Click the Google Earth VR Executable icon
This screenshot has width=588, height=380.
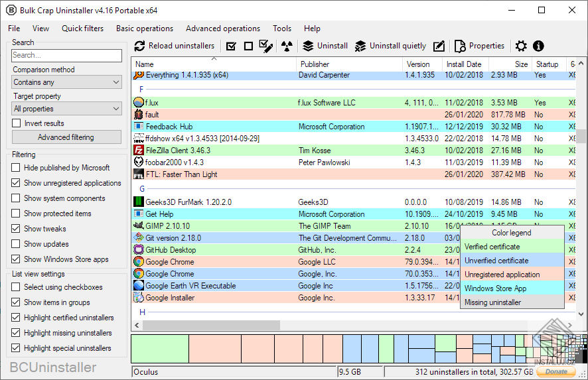point(139,285)
